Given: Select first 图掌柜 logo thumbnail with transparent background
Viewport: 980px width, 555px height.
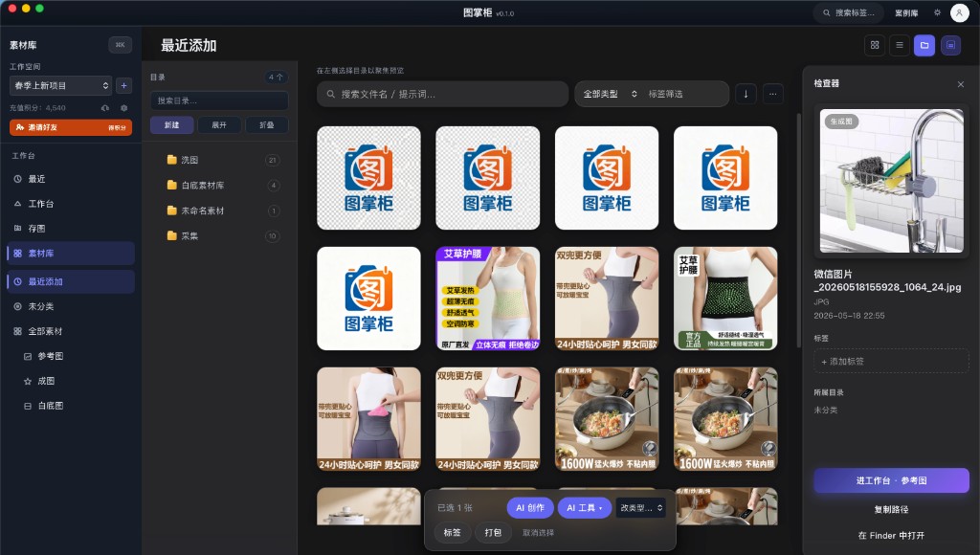Looking at the screenshot, I should point(368,178).
